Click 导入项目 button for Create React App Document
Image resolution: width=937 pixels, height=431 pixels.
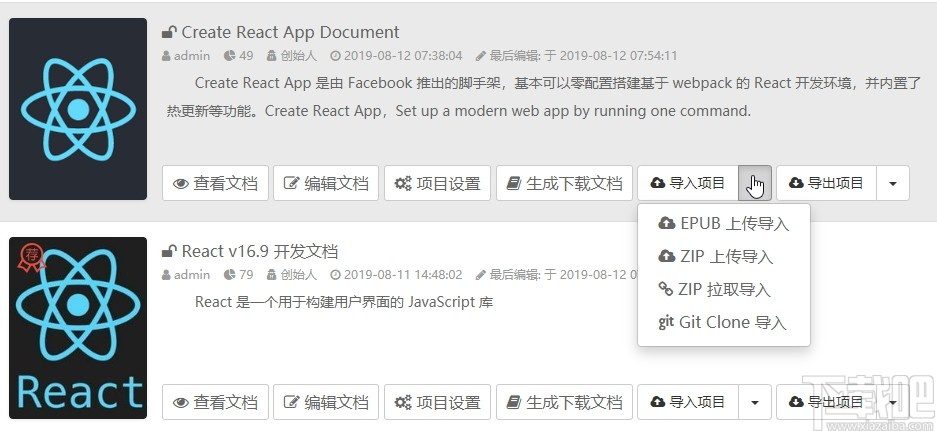click(x=688, y=183)
